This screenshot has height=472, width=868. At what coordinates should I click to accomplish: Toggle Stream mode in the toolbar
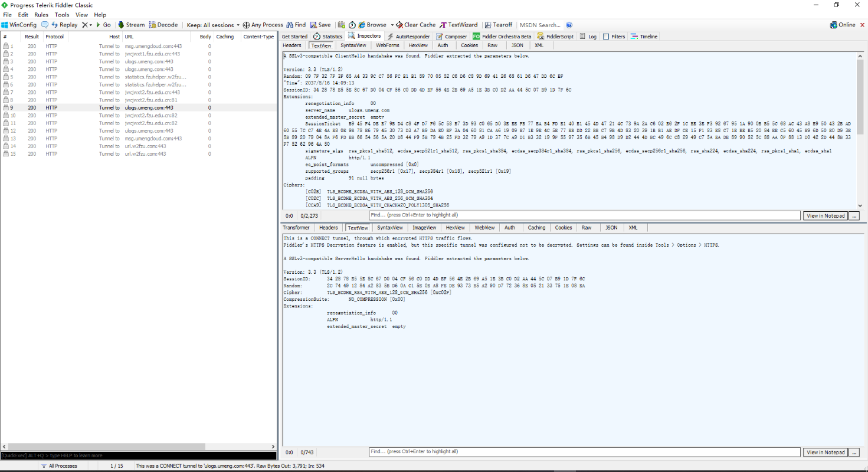pyautogui.click(x=130, y=25)
